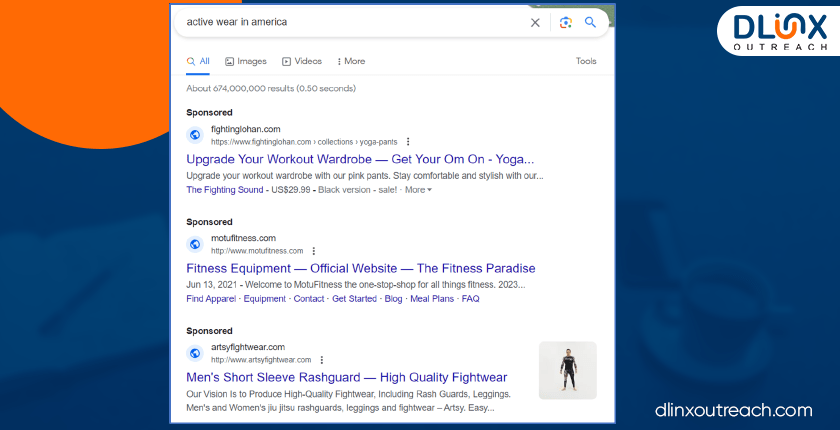Viewport: 840px width, 430px height.
Task: Open the Blog sitelink
Action: click(393, 299)
